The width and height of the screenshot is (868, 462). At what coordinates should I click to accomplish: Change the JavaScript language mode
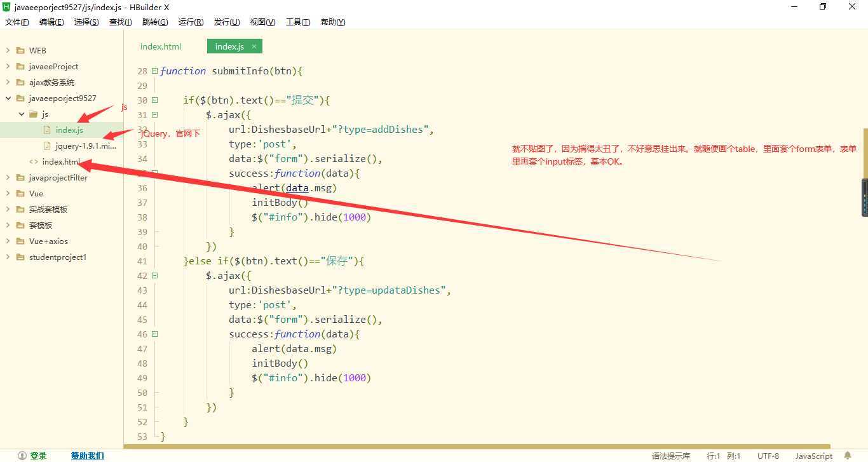coord(813,456)
